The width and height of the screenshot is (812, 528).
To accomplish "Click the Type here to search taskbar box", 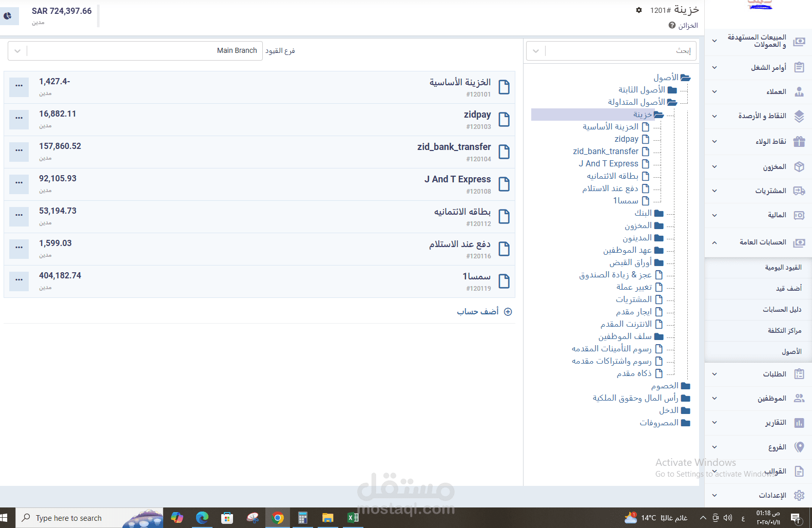I will 89,518.
